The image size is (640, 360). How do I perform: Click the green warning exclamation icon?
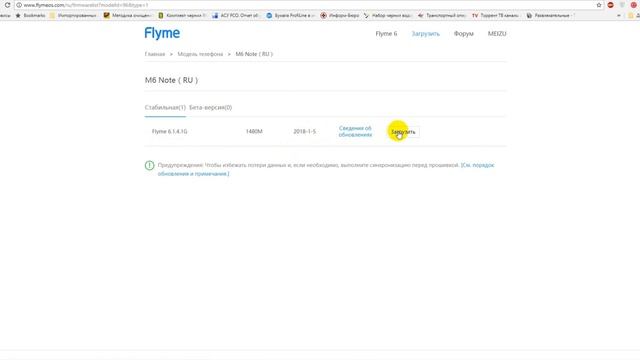[x=149, y=165]
